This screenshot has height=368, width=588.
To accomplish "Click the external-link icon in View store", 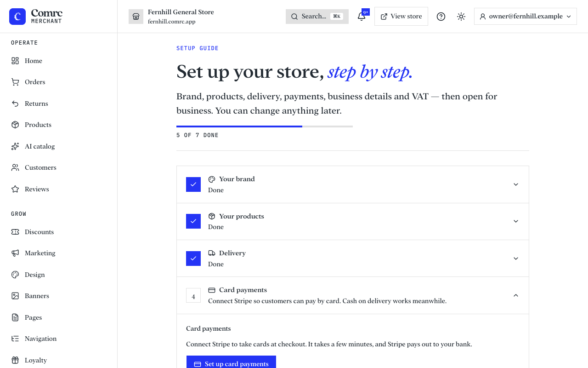I will (x=384, y=17).
